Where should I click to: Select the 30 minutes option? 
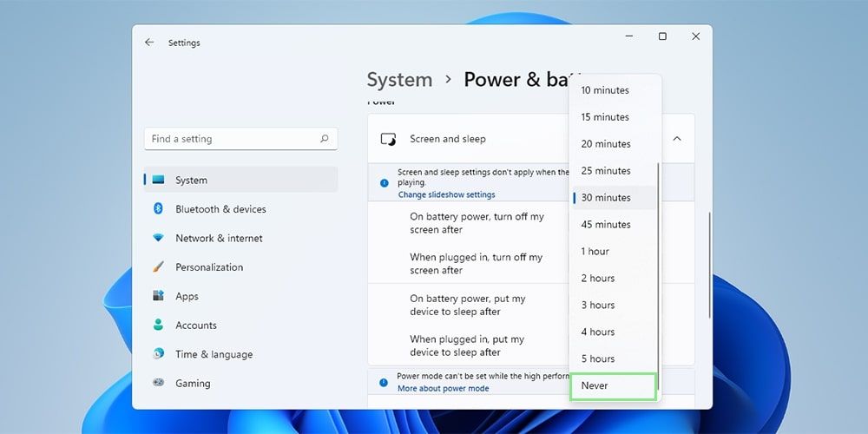click(x=614, y=198)
